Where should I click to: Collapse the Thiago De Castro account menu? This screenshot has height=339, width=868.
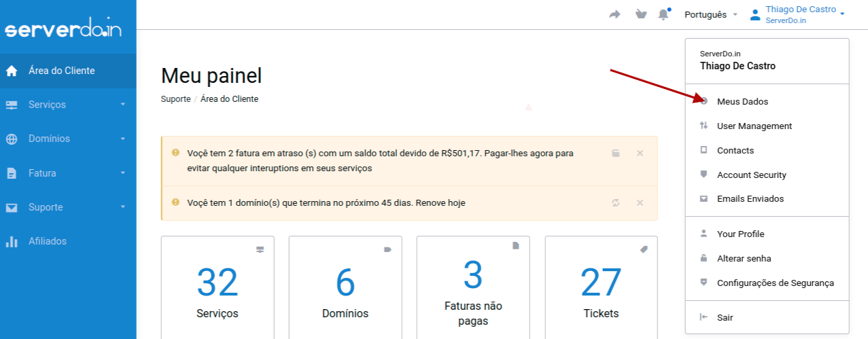(799, 14)
